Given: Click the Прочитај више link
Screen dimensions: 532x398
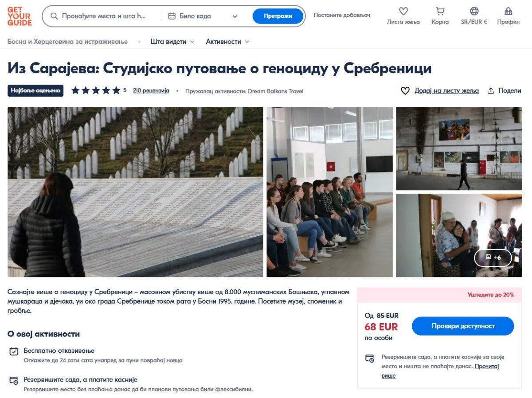Looking at the screenshot, I should pos(440,371).
